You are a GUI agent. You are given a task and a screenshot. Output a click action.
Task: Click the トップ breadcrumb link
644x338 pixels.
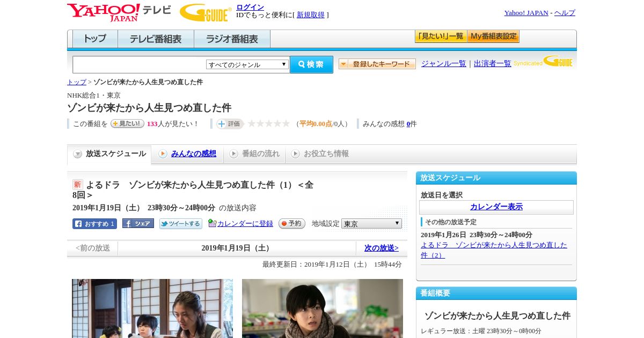coord(77,82)
